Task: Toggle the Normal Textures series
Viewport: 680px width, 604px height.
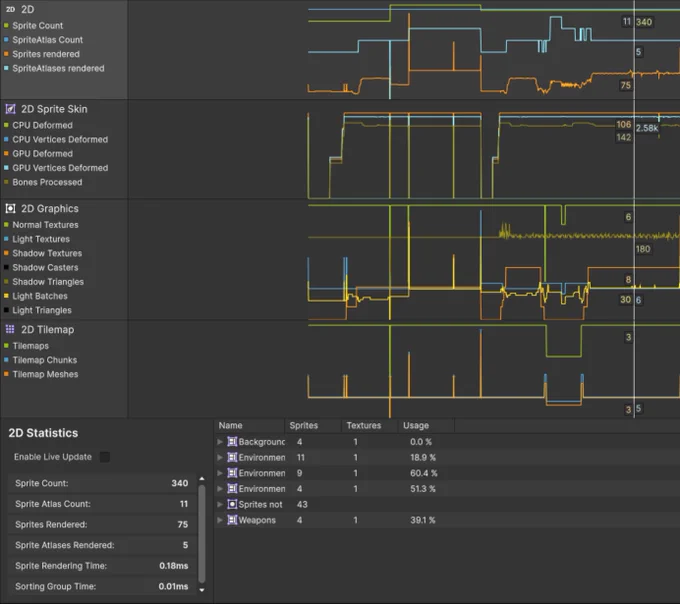Action: (x=6, y=225)
